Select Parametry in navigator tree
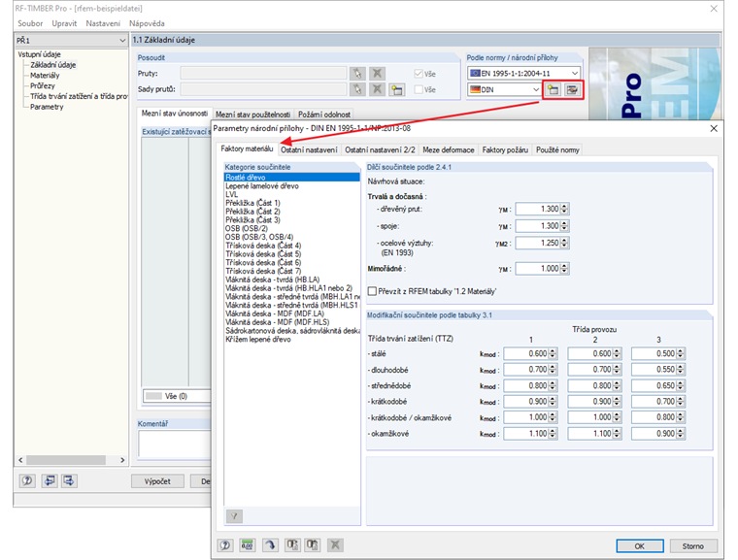The image size is (738, 560). pyautogui.click(x=47, y=107)
